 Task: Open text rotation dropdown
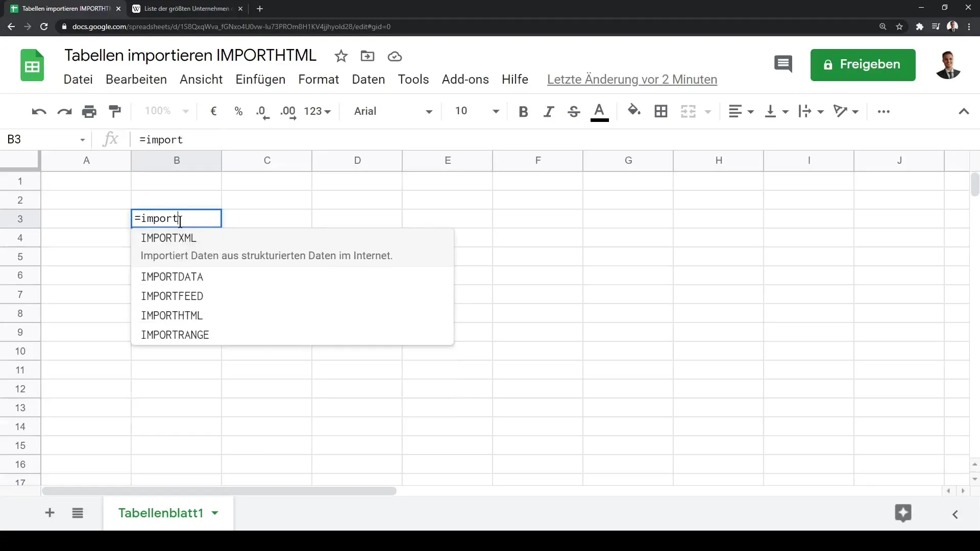846,111
